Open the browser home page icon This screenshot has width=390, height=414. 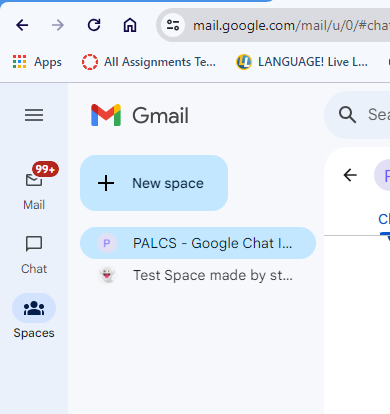[130, 25]
